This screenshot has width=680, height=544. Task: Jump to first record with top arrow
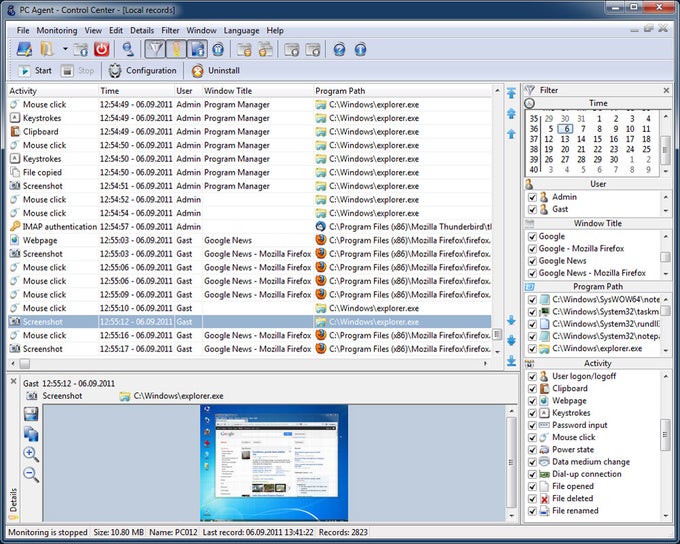[511, 93]
